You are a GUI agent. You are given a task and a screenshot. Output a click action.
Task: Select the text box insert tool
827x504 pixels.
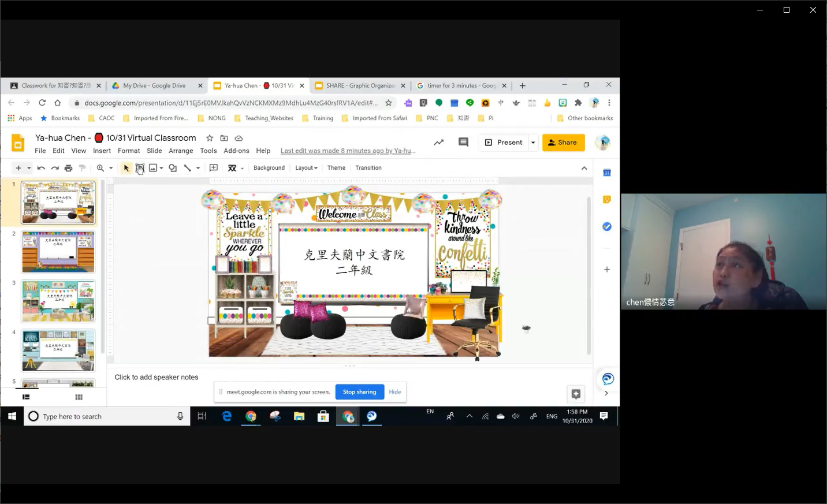click(x=139, y=168)
